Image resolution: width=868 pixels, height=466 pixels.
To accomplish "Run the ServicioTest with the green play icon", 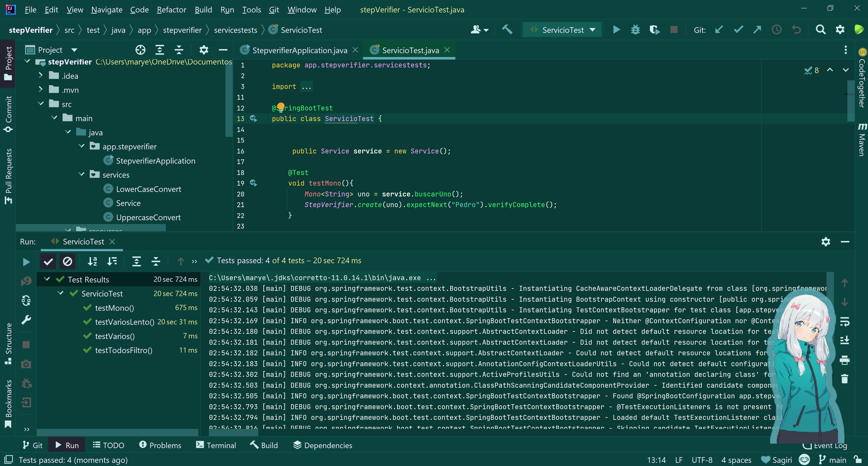I will click(x=617, y=30).
